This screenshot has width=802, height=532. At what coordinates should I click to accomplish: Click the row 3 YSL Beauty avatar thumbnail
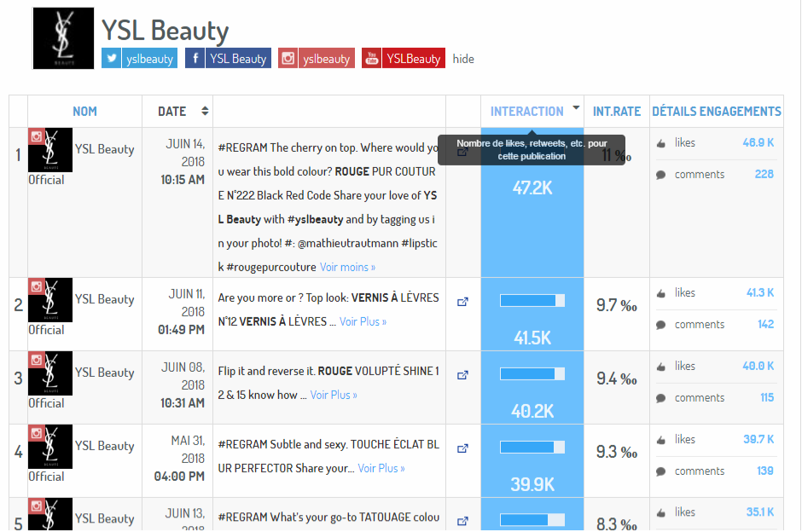point(50,373)
